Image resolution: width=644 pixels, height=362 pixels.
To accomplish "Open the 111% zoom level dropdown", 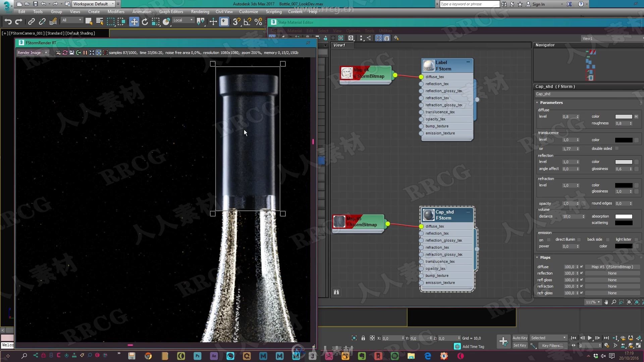I will pos(593,302).
